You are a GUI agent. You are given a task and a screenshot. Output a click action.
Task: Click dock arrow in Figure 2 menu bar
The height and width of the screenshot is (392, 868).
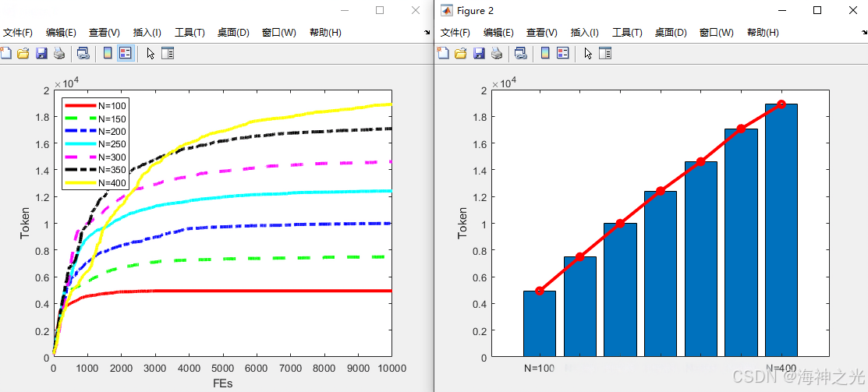click(864, 33)
